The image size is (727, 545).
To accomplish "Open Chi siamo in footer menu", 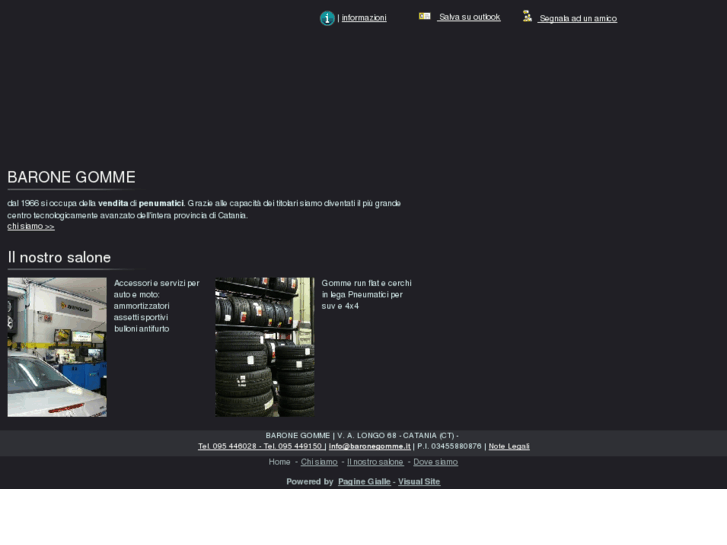I will tap(319, 462).
